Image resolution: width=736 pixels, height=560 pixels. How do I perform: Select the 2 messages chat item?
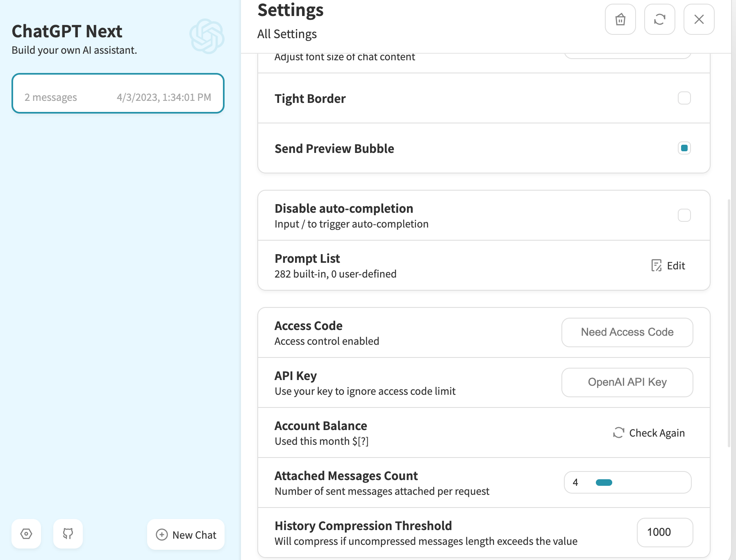tap(118, 93)
